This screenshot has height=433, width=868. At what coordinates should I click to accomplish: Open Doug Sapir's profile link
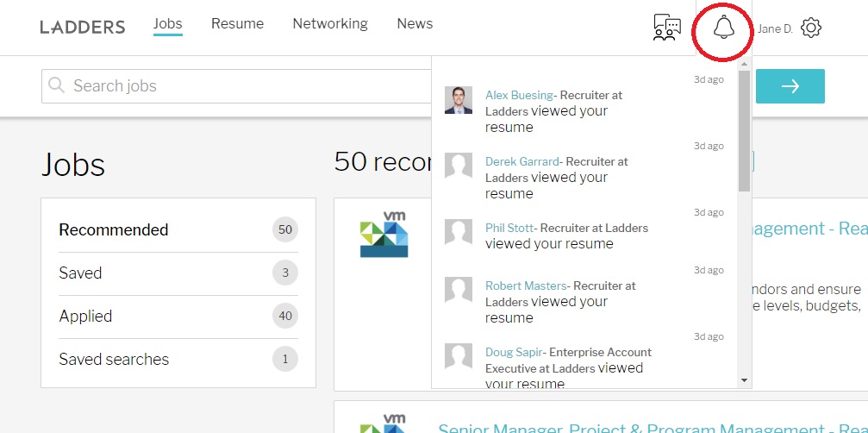(x=514, y=352)
